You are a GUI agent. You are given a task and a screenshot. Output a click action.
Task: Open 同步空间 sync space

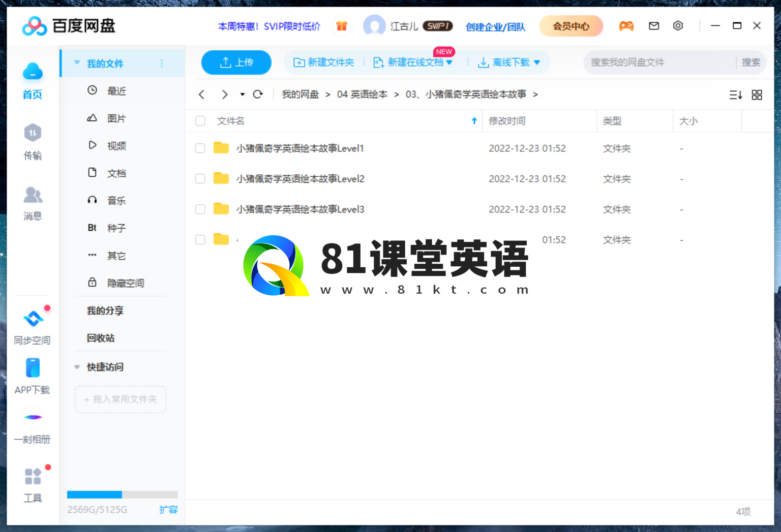(x=32, y=327)
